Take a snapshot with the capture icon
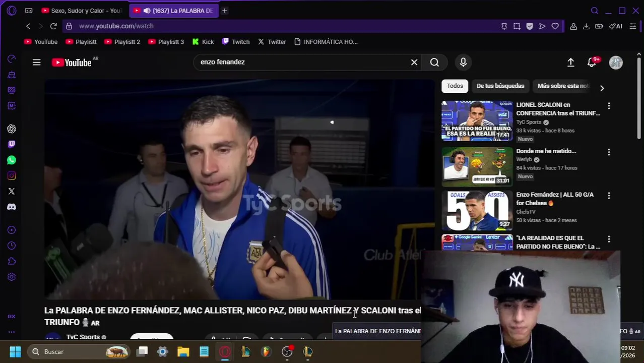This screenshot has height=363, width=644. pyautogui.click(x=517, y=26)
